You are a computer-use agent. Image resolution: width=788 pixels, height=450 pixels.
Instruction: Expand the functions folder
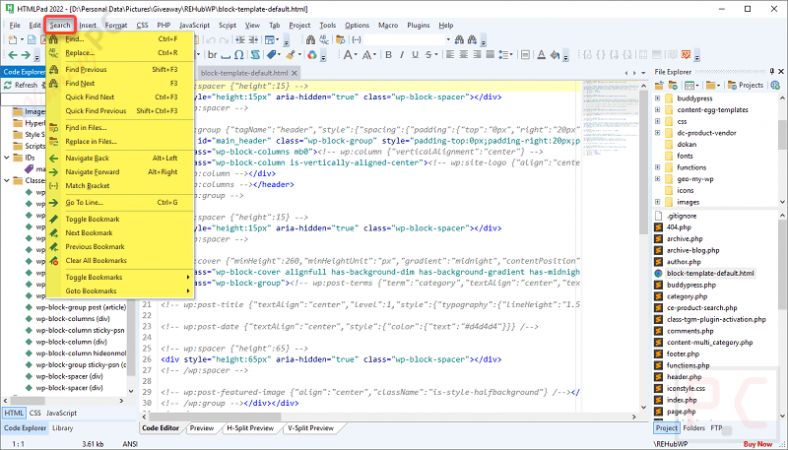point(657,167)
